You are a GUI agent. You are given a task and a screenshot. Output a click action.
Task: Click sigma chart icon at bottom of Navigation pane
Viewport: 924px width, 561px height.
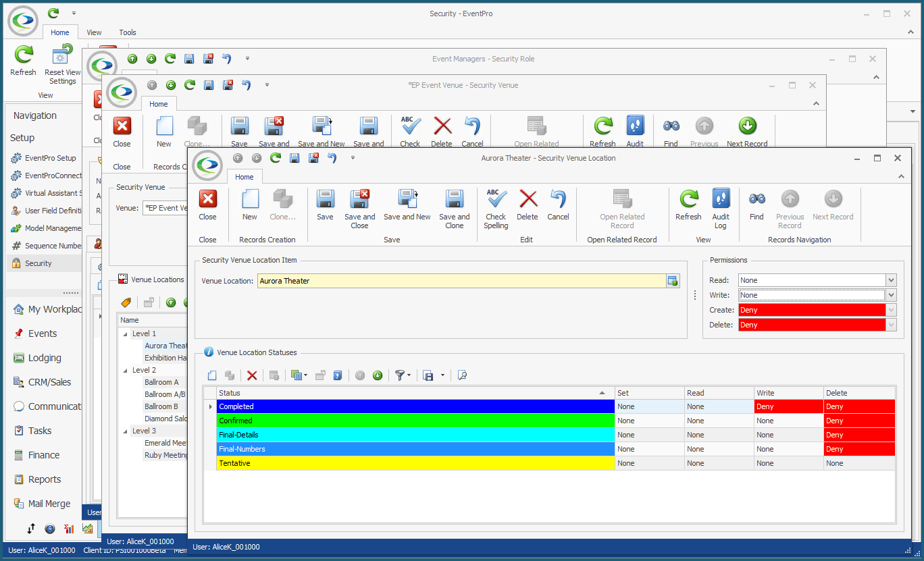(69, 529)
